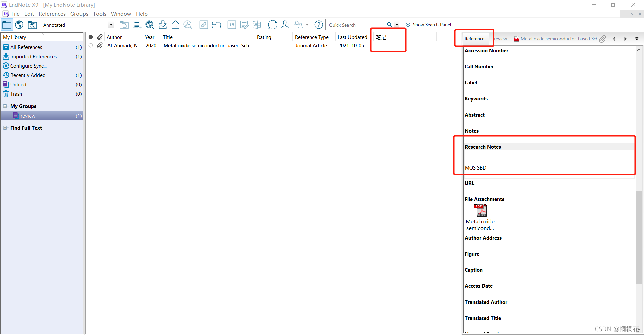The width and height of the screenshot is (644, 335).
Task: Open the References menu
Action: (x=52, y=14)
